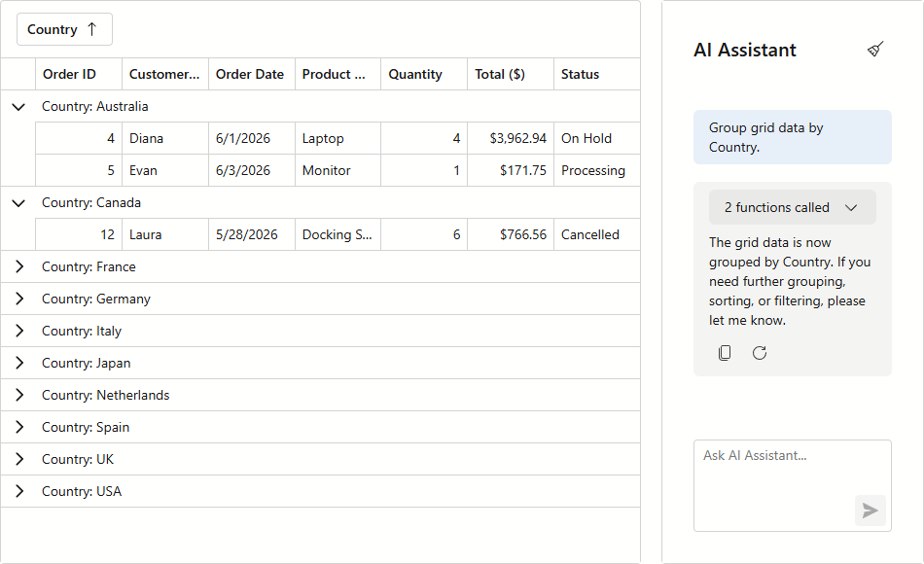Click the 'Country: Netherlands' group label
Viewport: 924px width, 564px height.
pos(105,395)
